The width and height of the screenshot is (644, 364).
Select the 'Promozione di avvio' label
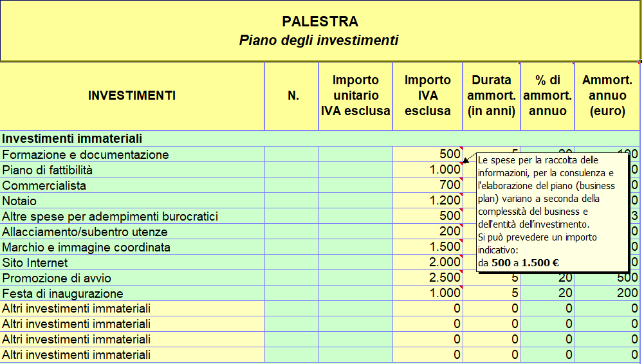tap(57, 278)
